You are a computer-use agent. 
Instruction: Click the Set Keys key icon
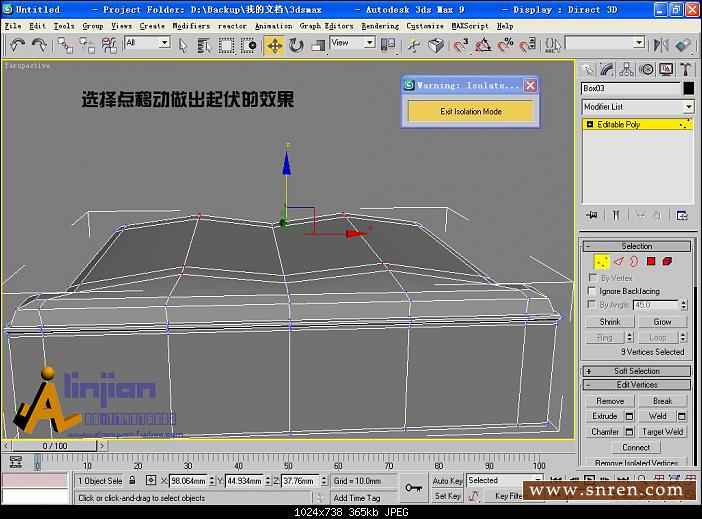coord(413,487)
